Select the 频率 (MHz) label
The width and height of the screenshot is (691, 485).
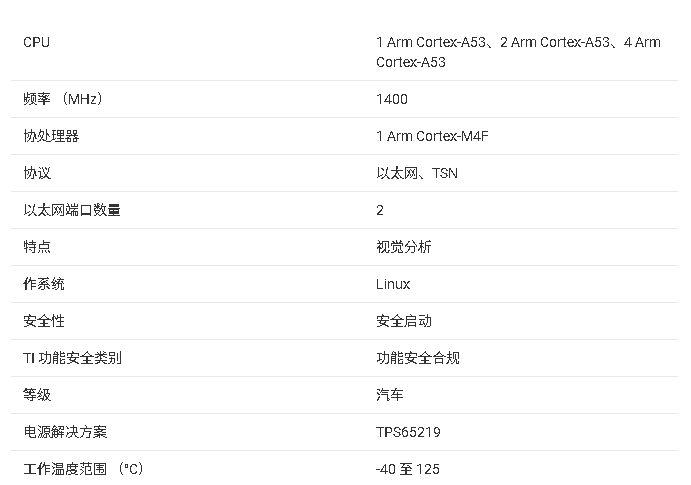pos(62,99)
